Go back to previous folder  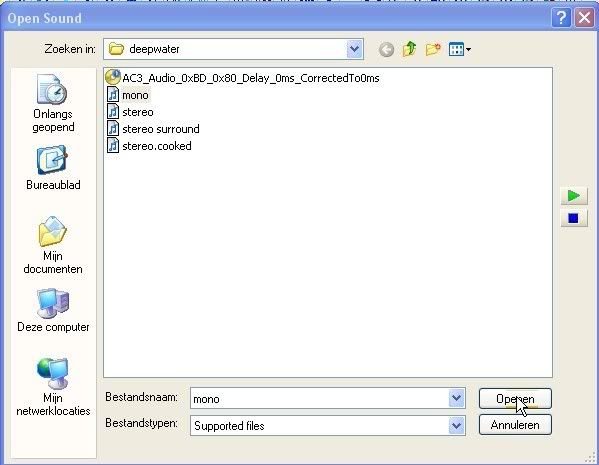pyautogui.click(x=386, y=49)
